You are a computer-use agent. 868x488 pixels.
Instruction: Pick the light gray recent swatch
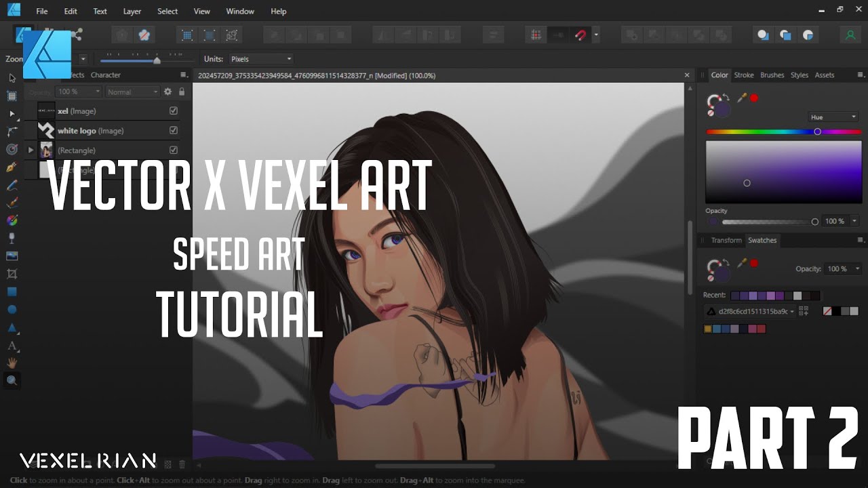[x=797, y=296]
